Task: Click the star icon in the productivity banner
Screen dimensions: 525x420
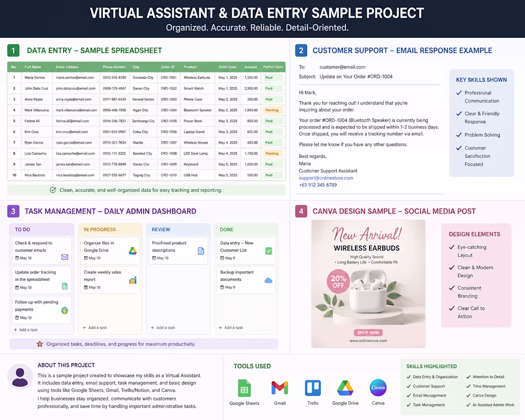Action: (x=40, y=344)
